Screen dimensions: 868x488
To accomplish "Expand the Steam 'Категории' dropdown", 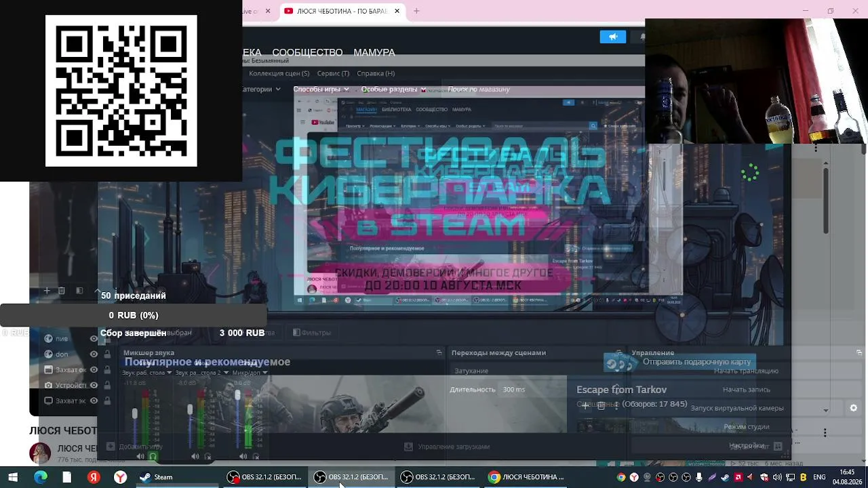I will click(x=262, y=89).
